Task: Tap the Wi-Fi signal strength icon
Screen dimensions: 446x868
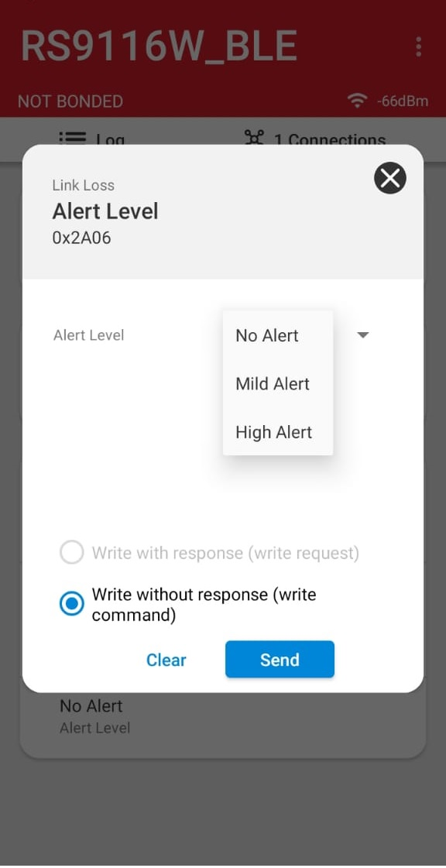Action: coord(358,101)
